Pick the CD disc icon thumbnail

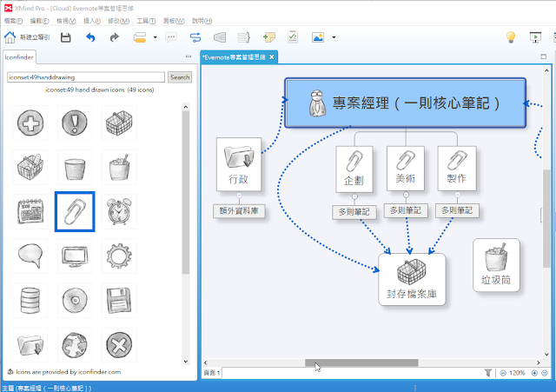pyautogui.click(x=75, y=301)
